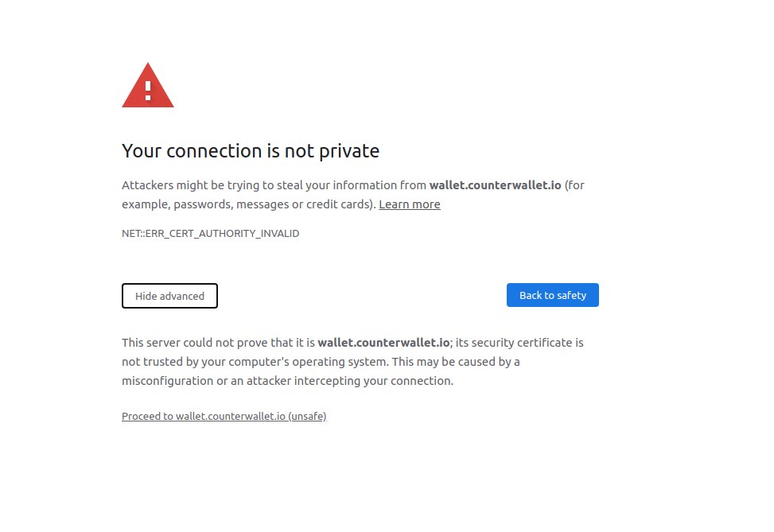The width and height of the screenshot is (774, 532).
Task: Click the '(for' text after the bold domain
Action: pyautogui.click(x=574, y=185)
